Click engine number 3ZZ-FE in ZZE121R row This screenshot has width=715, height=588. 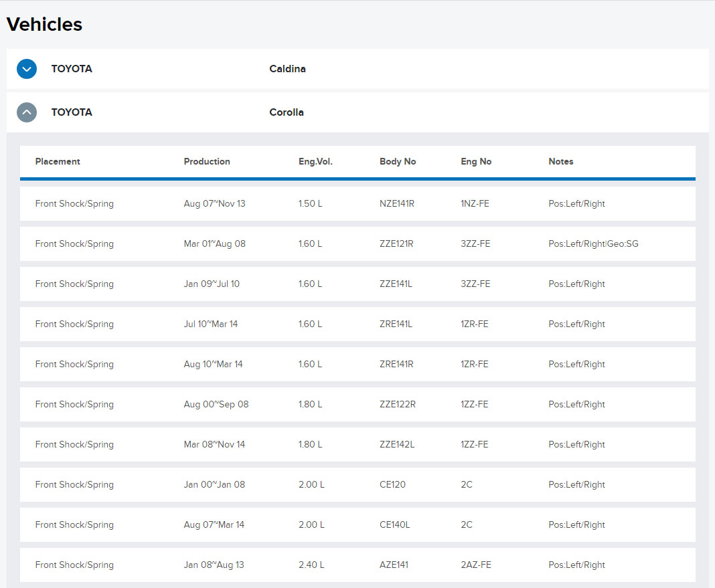tap(475, 243)
